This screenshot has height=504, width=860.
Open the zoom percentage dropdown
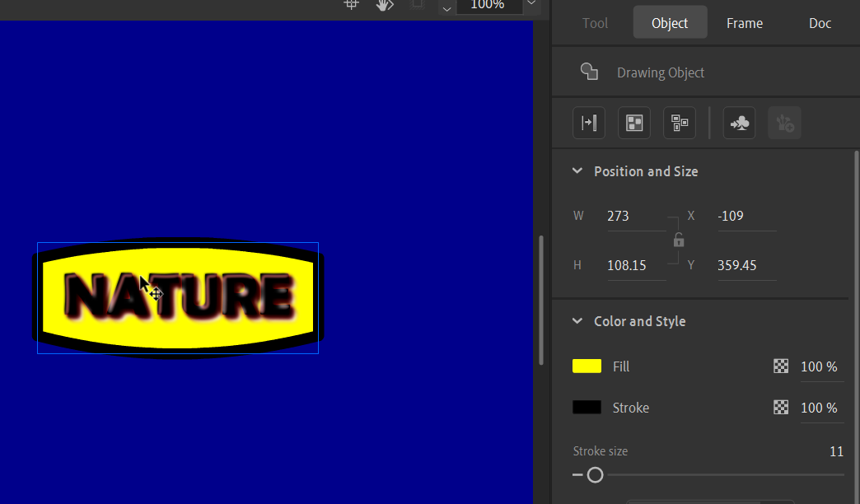(531, 5)
